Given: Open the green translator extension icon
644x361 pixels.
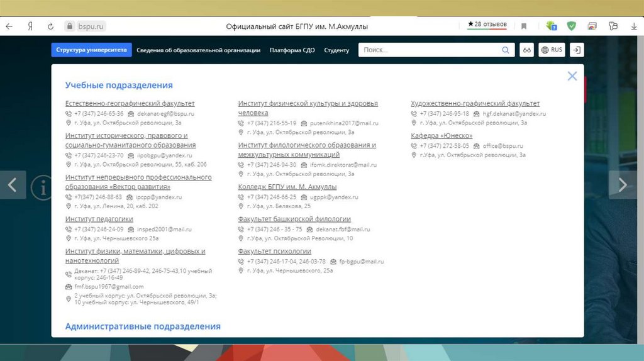Looking at the screenshot, I should (x=551, y=26).
